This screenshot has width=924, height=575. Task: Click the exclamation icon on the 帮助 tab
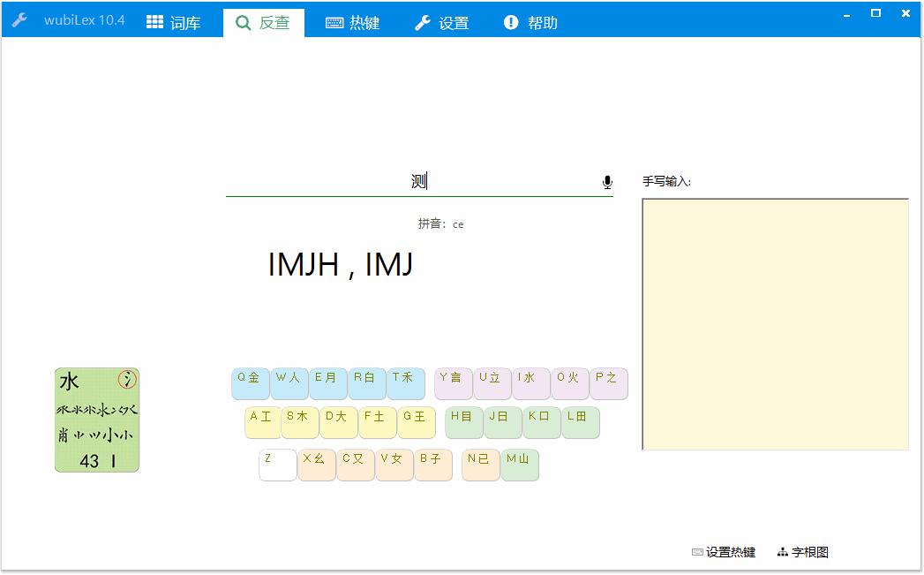coord(511,23)
